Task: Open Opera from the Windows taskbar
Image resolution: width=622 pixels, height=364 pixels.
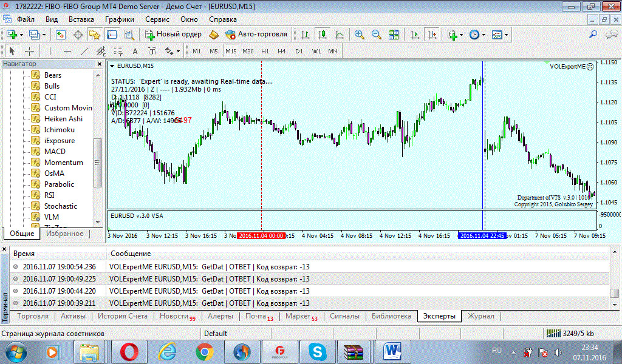Action: pos(129,352)
